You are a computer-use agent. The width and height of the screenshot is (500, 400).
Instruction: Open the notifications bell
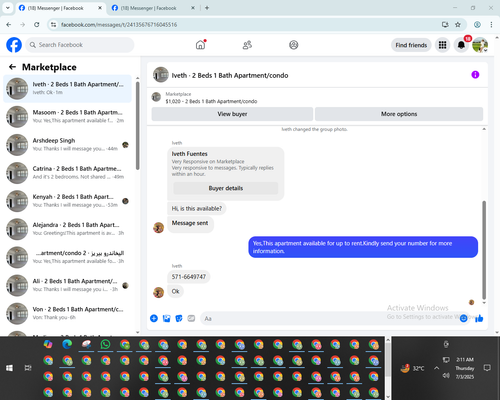pyautogui.click(x=461, y=45)
